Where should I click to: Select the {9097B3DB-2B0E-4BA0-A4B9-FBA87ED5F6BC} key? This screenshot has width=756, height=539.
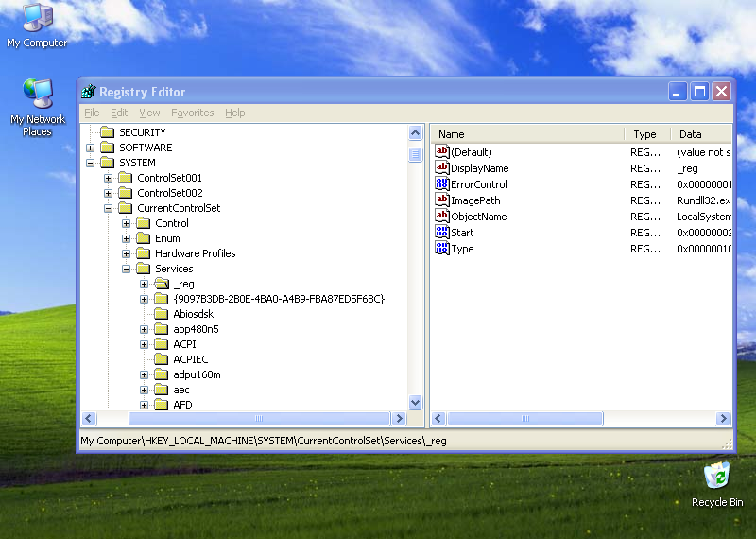279,299
